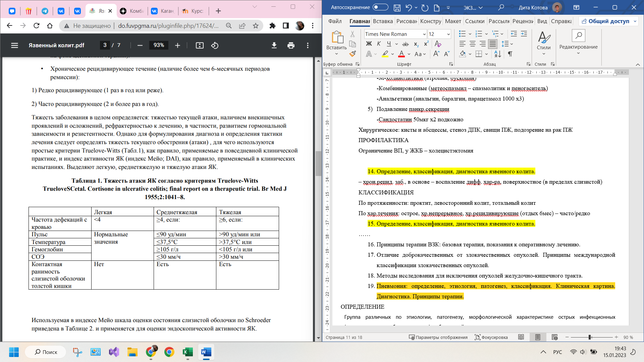This screenshot has width=644, height=362.
Task: Undo last action in Word
Action: (x=408, y=7)
